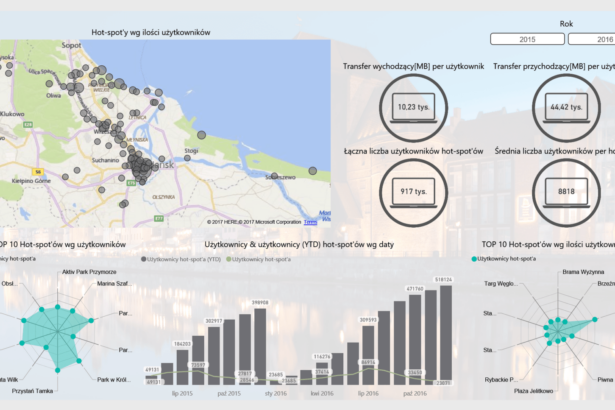Click the green legend dot for Użytkownicy hot-spot'a

[x=229, y=259]
